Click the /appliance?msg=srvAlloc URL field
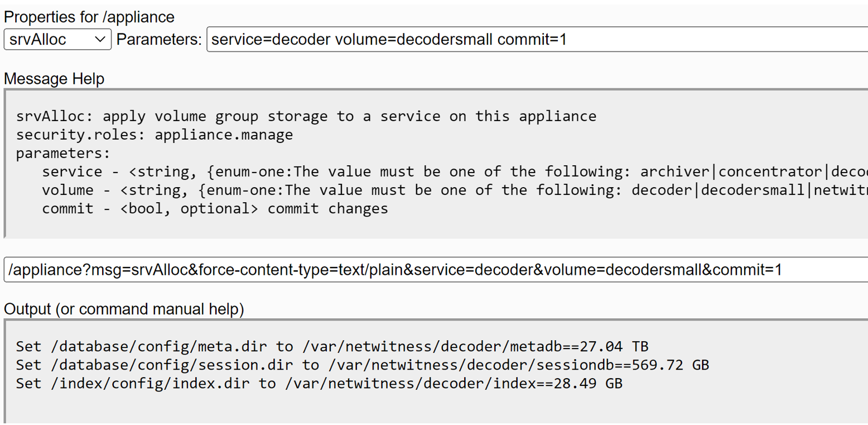The height and width of the screenshot is (425, 868). pos(435,270)
